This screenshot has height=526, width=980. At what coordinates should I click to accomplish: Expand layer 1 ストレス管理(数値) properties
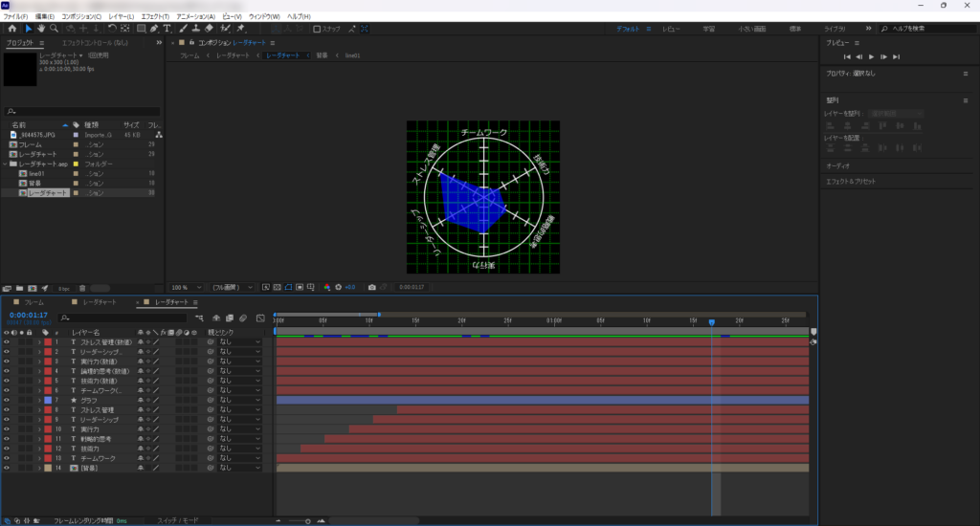pos(39,342)
